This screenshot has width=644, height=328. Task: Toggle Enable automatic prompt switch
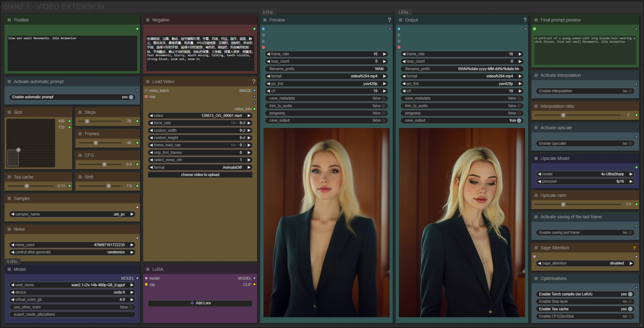click(131, 97)
